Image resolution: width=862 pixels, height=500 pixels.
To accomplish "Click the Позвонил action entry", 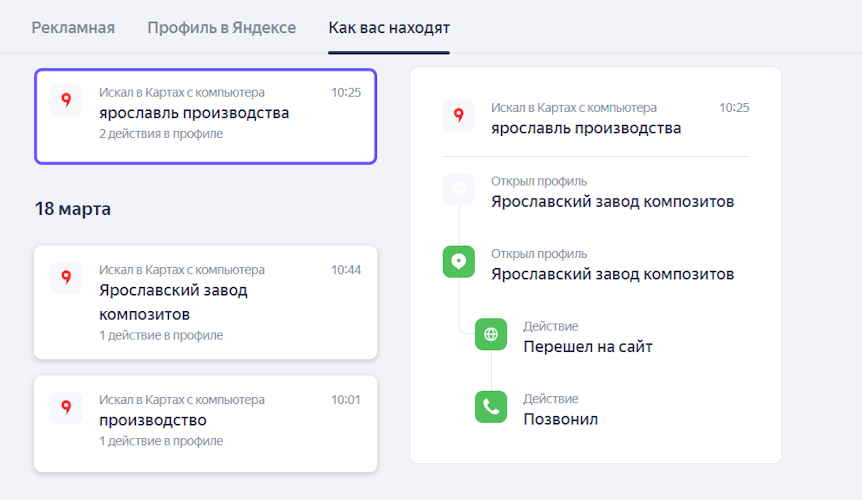I will point(560,419).
